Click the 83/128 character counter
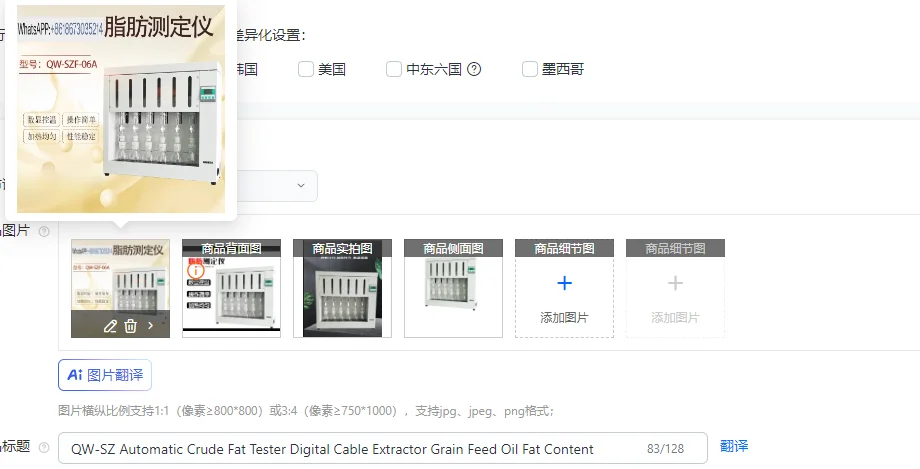The width and height of the screenshot is (920, 469). [x=665, y=449]
